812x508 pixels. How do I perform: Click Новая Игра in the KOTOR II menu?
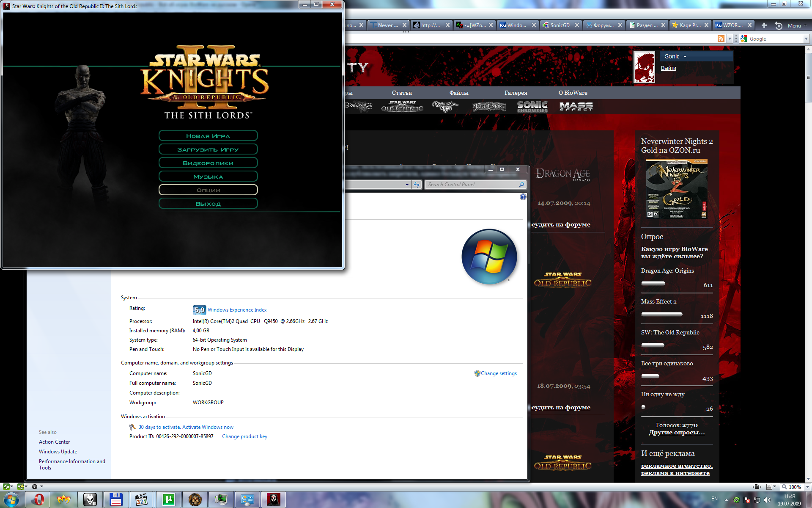pos(208,136)
